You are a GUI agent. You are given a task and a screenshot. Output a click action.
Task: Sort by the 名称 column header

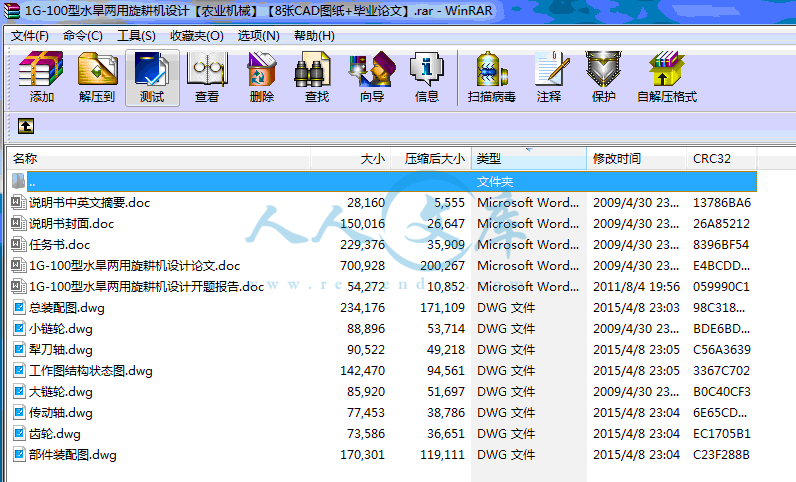pyautogui.click(x=159, y=158)
